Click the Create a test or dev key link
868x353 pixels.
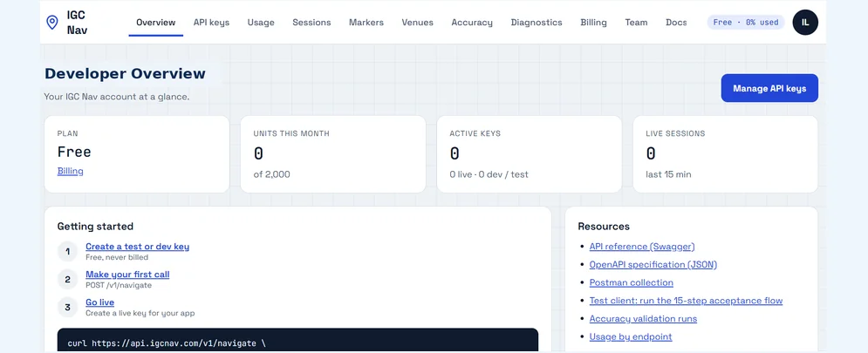137,246
